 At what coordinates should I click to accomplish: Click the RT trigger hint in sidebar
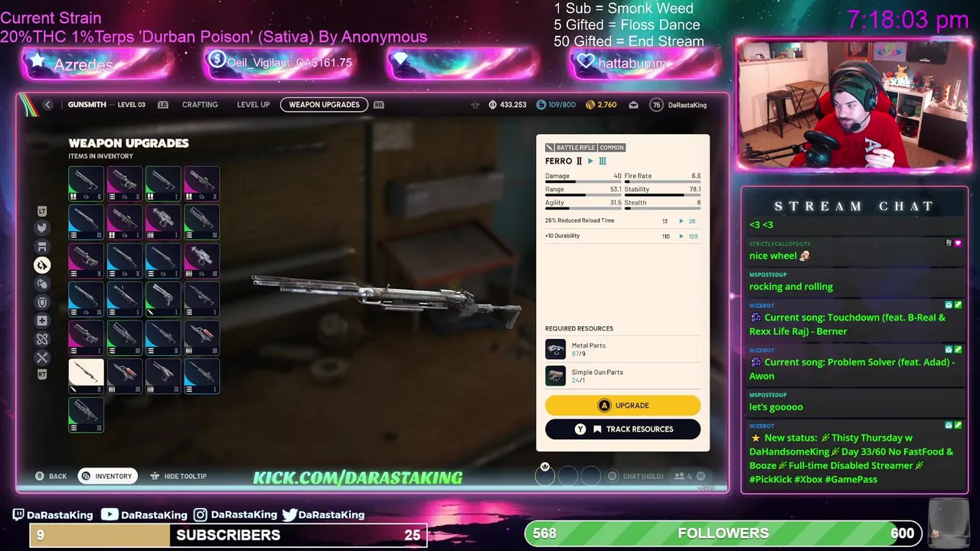[x=42, y=374]
